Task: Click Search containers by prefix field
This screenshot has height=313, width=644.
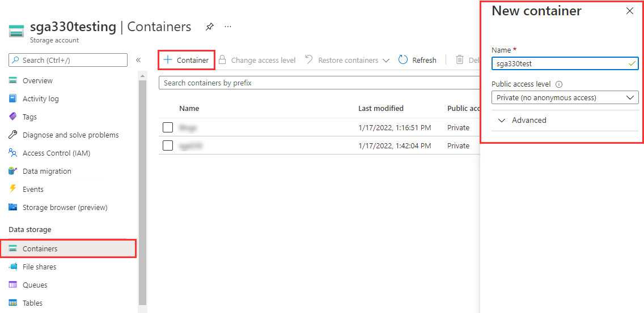Action: coord(319,83)
